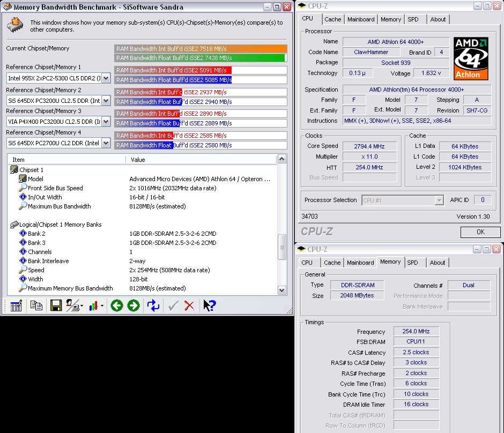Click the context help cursor-question icon
The image size is (504, 433).
coord(210,305)
